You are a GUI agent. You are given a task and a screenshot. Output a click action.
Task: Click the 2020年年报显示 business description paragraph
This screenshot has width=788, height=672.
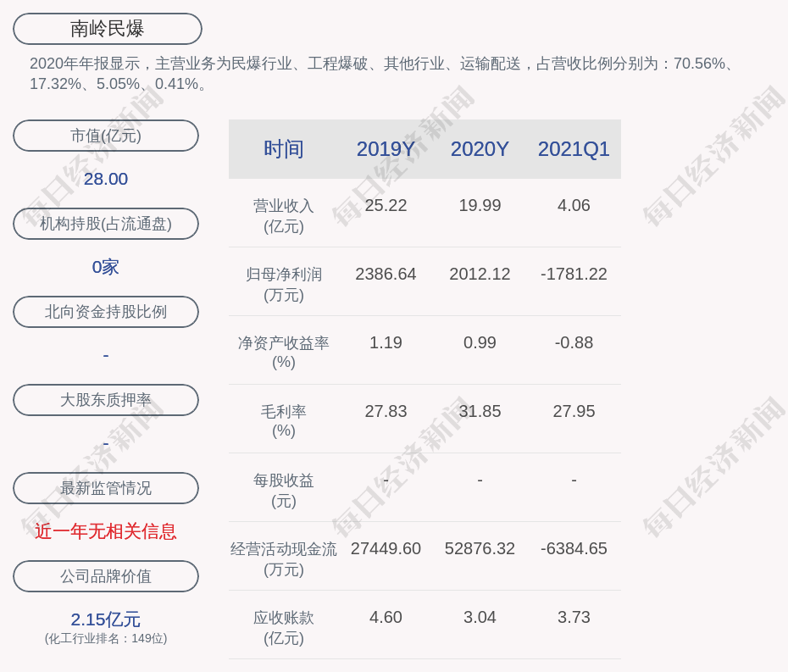click(x=382, y=74)
